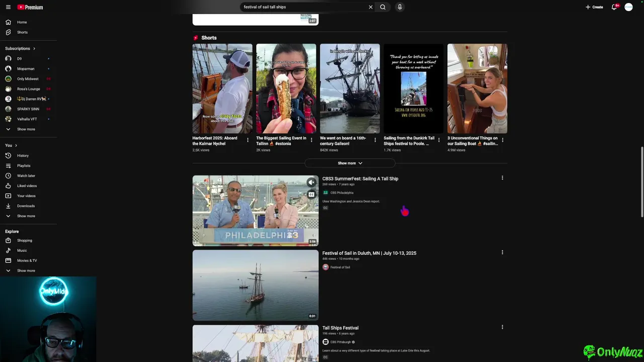Open the hamburger guide menu

click(x=8, y=7)
